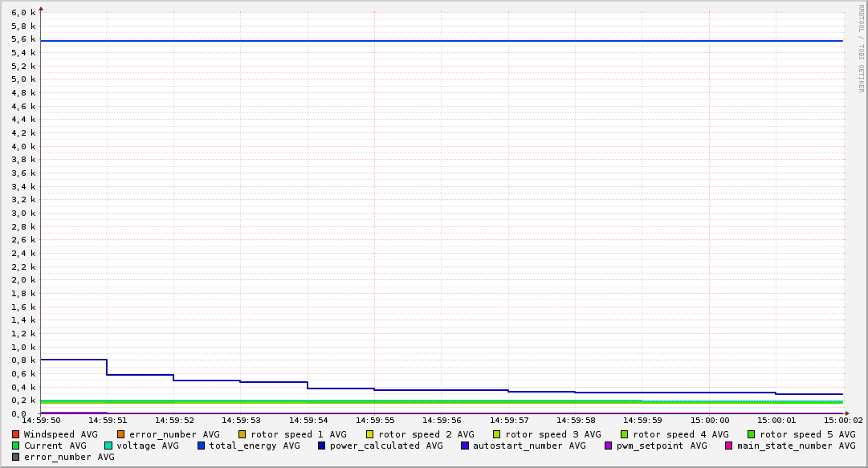Select the autostart_number AVG color box

(x=465, y=446)
